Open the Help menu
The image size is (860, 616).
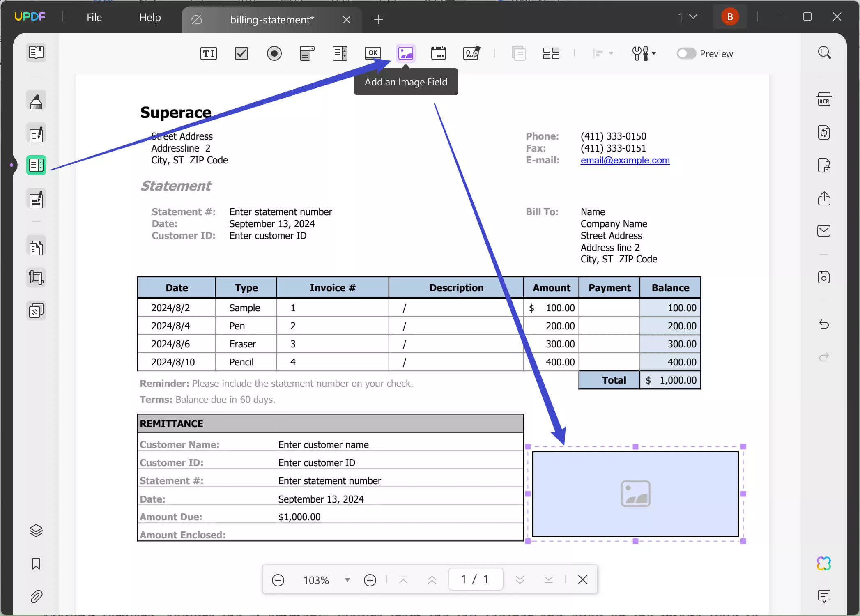tap(150, 17)
